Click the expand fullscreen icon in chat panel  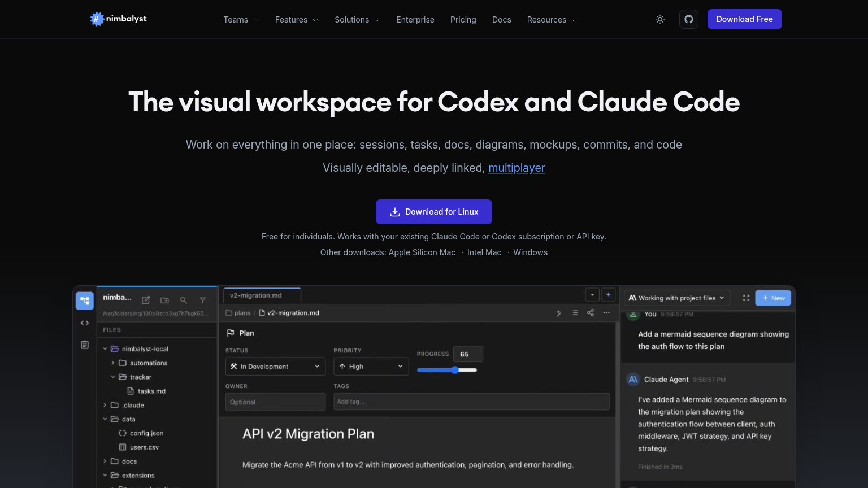[x=746, y=298]
